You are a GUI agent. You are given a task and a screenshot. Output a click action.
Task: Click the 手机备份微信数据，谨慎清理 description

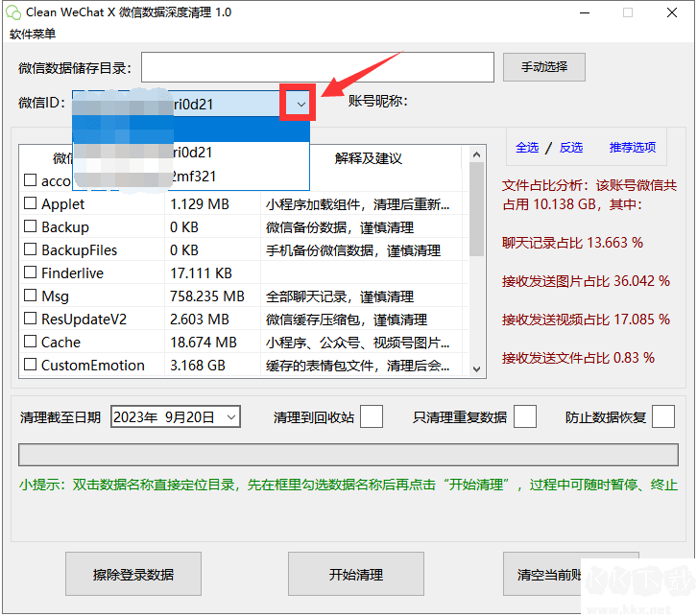353,250
